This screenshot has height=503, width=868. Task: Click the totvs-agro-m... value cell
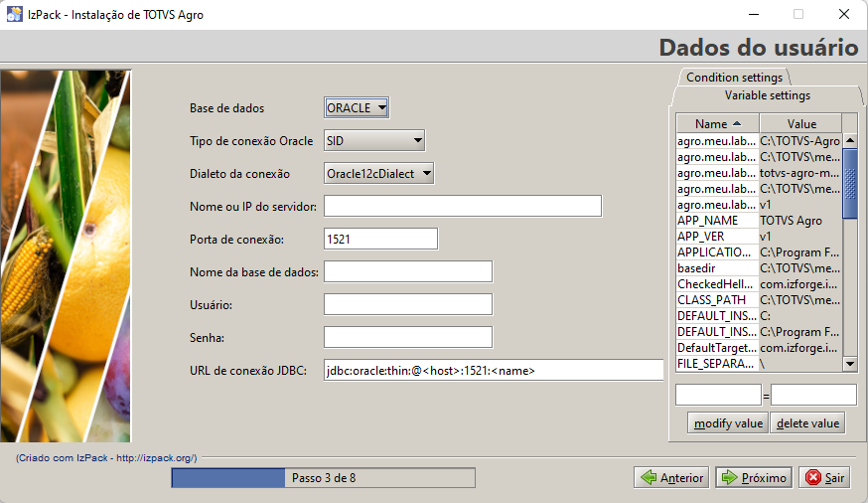(800, 173)
